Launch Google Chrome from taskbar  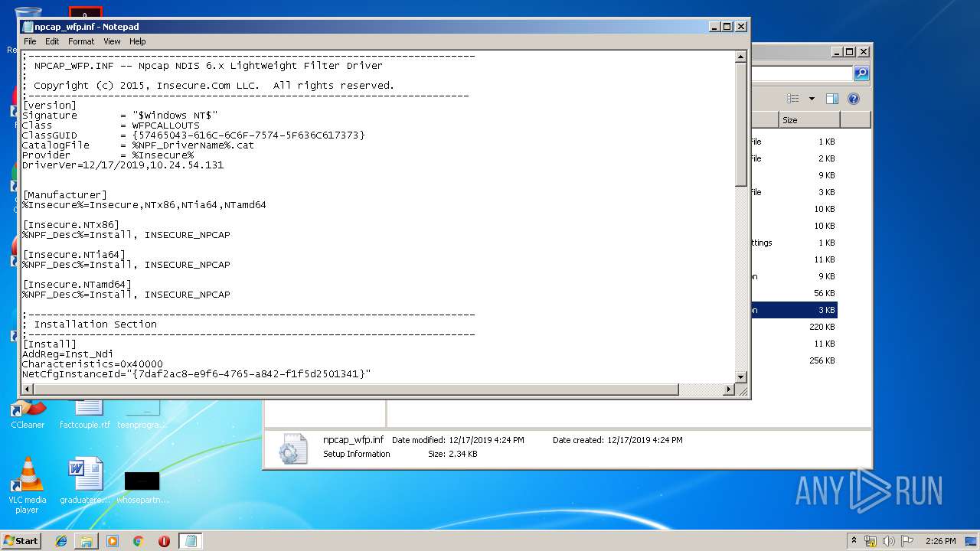point(138,541)
